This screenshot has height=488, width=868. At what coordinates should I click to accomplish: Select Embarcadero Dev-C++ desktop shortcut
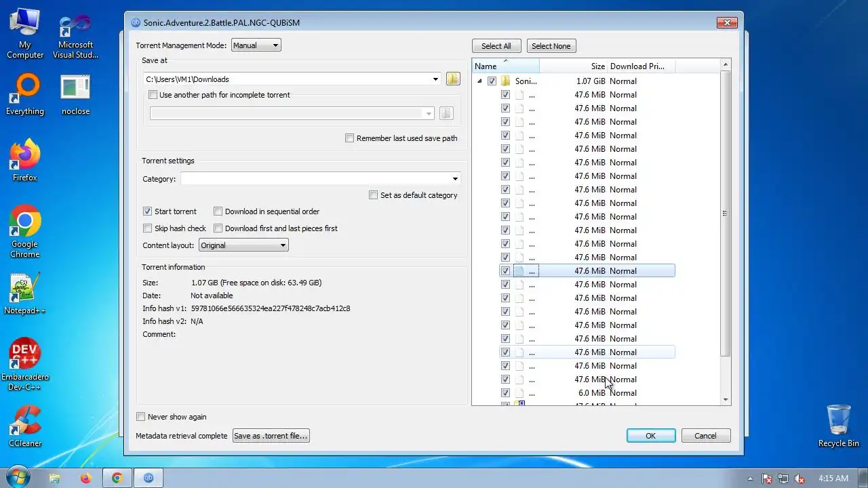(x=25, y=364)
